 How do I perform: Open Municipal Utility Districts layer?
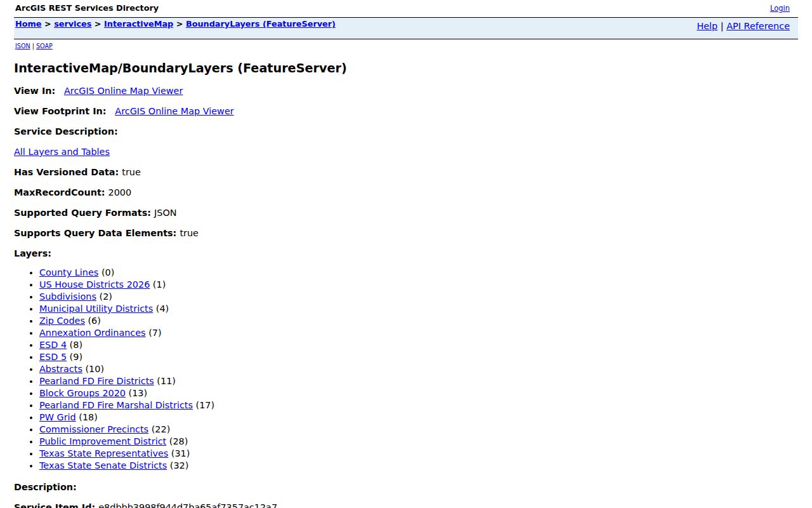(x=96, y=309)
